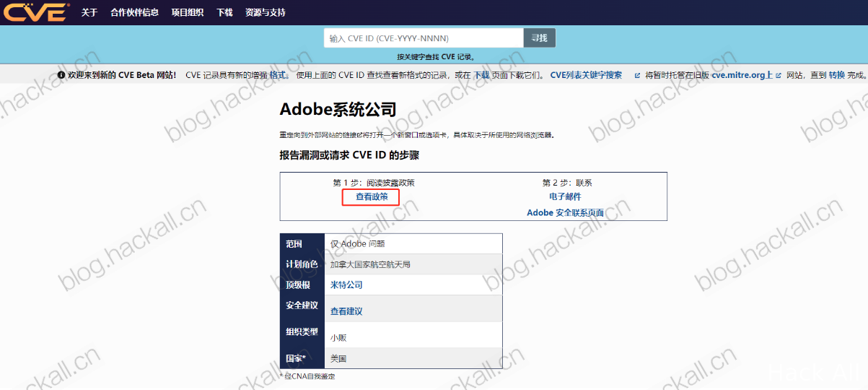Viewport: 868px width, 390px height.
Task: Open the 格式 link in banner
Action: coord(278,75)
